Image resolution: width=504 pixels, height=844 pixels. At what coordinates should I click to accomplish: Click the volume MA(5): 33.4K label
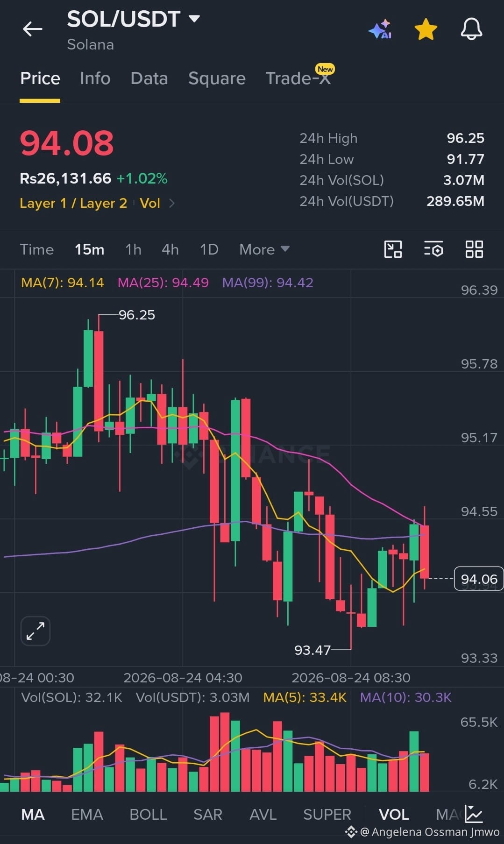305,697
